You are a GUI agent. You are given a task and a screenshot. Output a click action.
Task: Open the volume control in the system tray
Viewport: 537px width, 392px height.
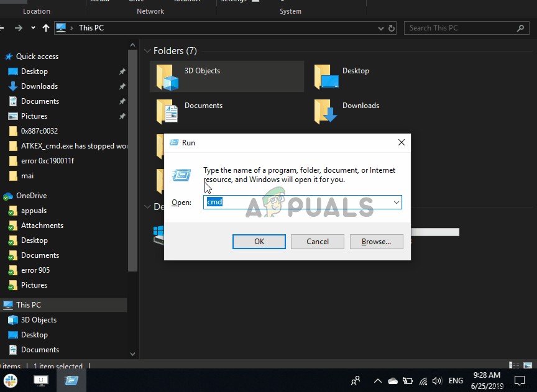(437, 380)
